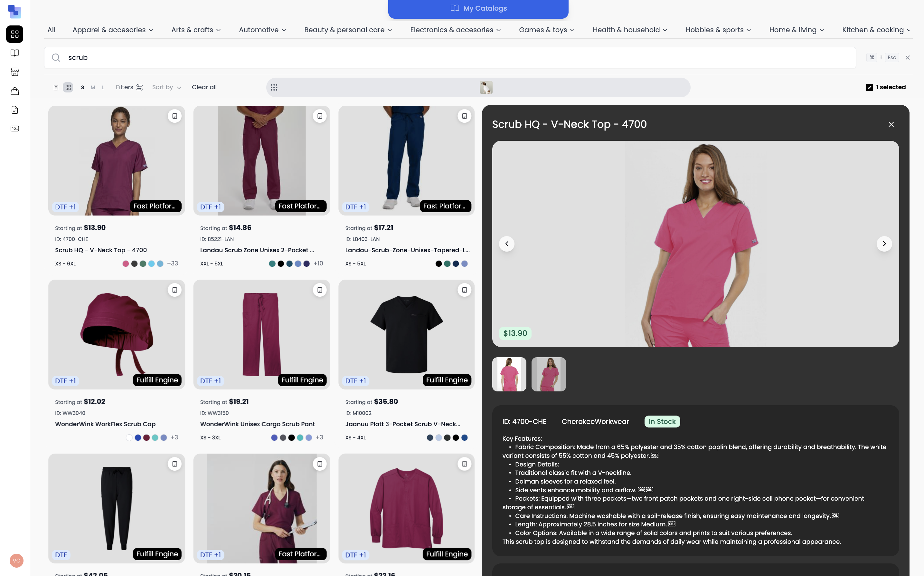The height and width of the screenshot is (576, 924).
Task: Click pink color swatch on V-Neck Top card
Action: [x=126, y=264]
